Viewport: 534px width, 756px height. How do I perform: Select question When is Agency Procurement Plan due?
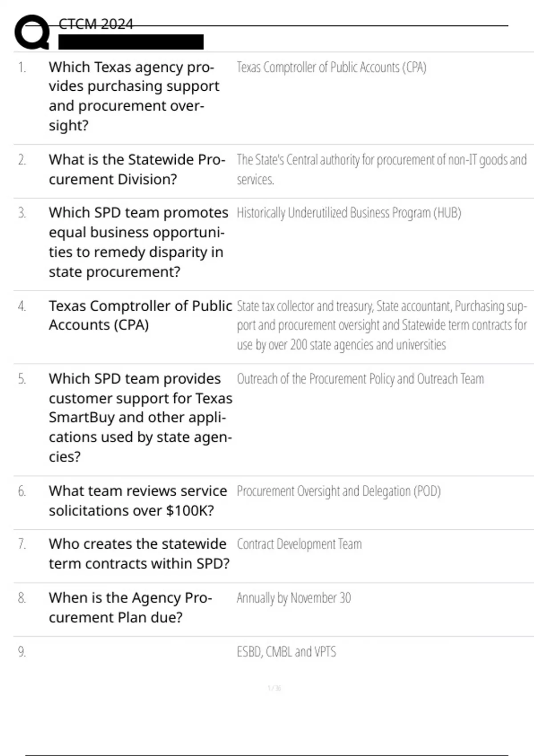tap(130, 607)
